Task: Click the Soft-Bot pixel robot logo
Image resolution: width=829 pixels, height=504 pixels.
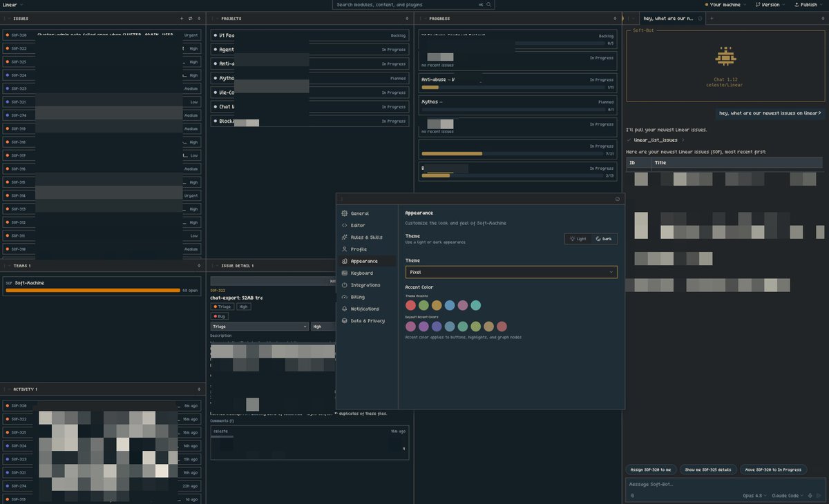Action: coord(725,57)
